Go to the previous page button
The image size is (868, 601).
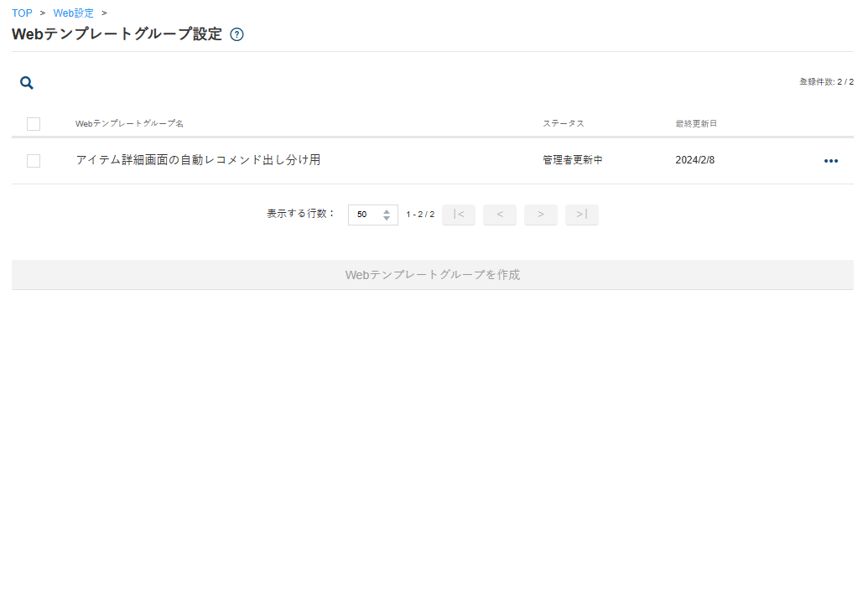(500, 215)
